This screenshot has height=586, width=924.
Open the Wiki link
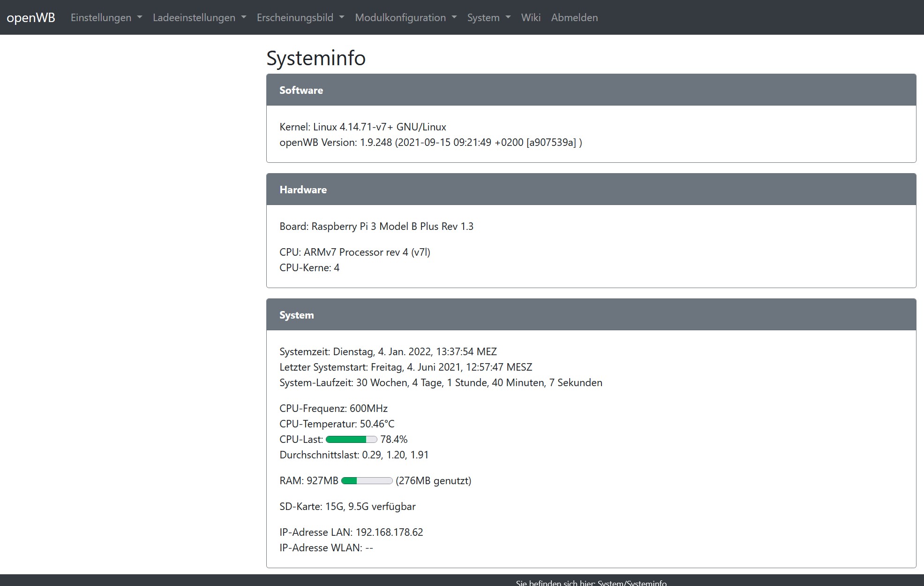531,17
